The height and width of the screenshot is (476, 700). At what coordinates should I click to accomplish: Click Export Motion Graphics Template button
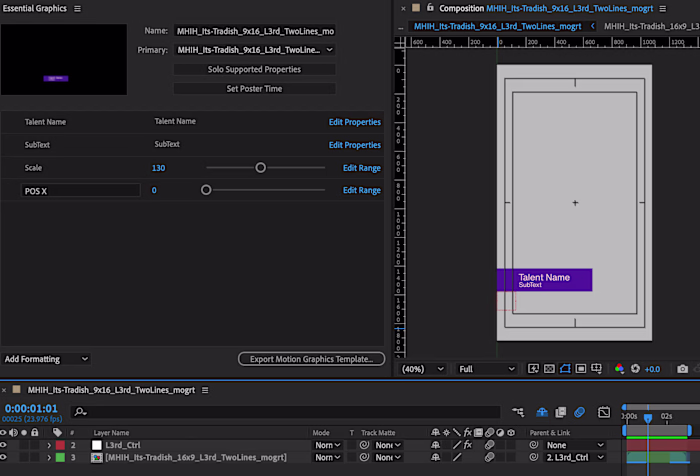pos(311,359)
